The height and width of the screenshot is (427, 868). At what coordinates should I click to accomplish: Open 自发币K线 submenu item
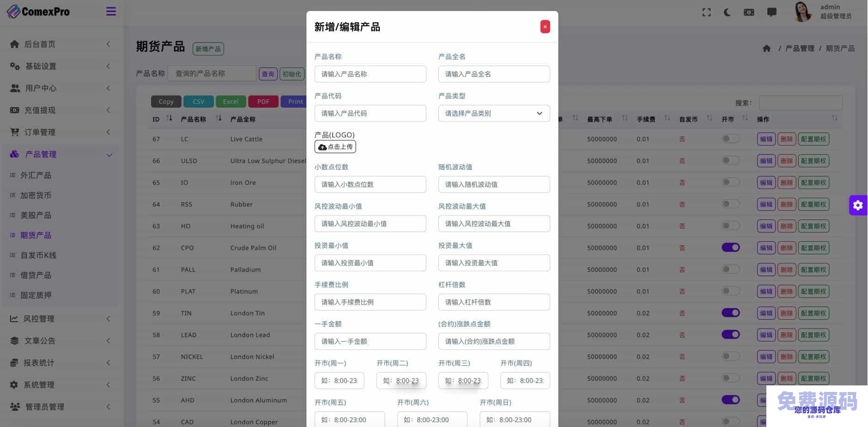(38, 255)
